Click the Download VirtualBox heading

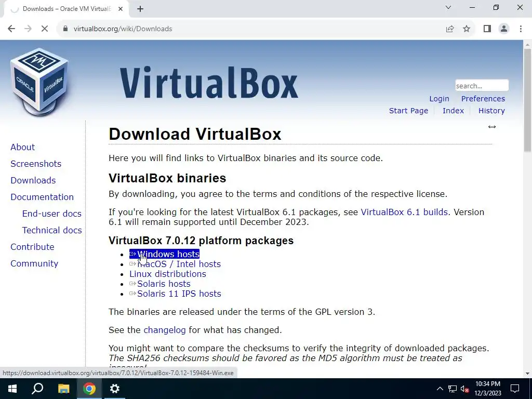(x=195, y=134)
